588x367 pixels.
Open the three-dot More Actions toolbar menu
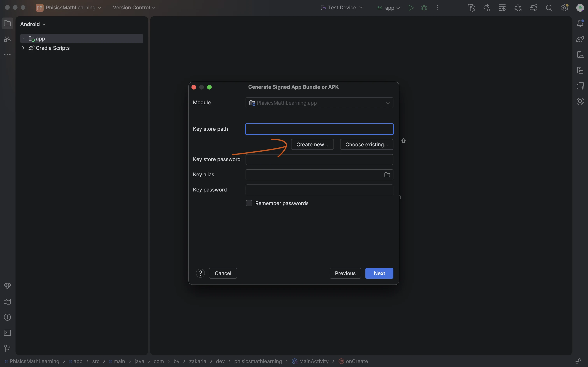[437, 8]
